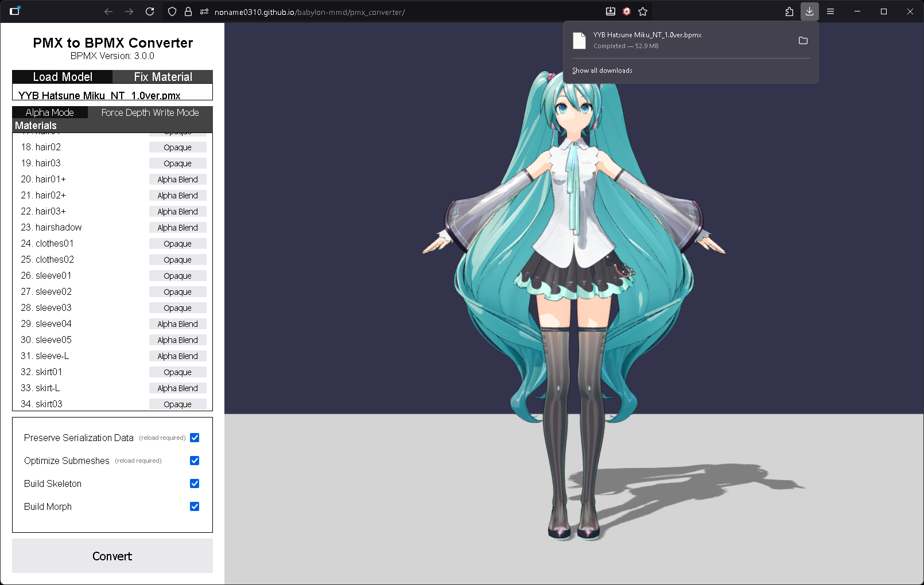Select material row 28. sleeve03
The width and height of the screenshot is (924, 585).
(x=112, y=308)
